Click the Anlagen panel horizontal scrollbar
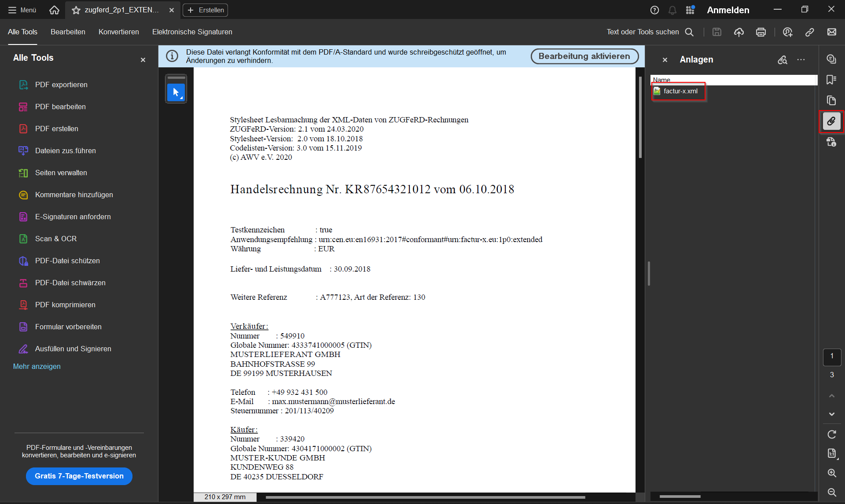 [680, 497]
